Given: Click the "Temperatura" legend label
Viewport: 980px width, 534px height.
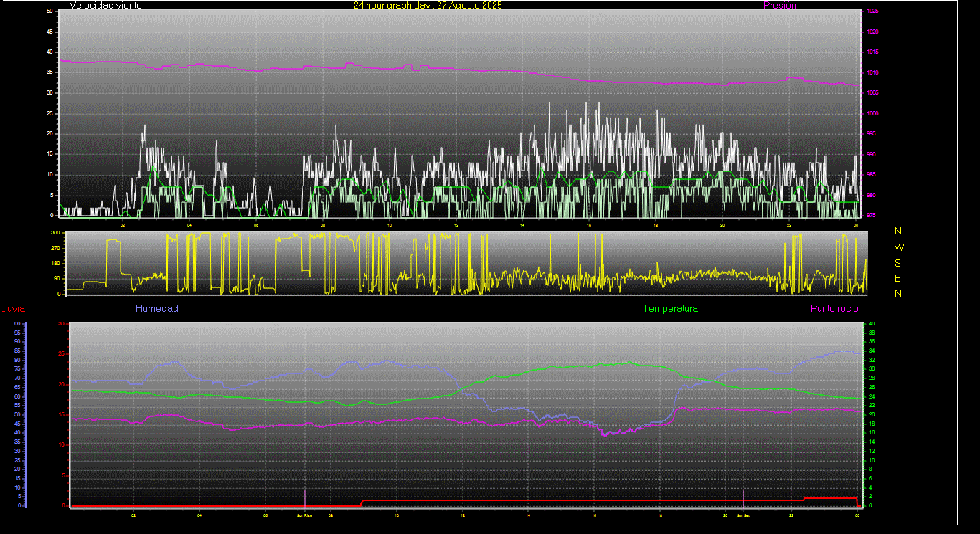Looking at the screenshot, I should coord(669,309).
